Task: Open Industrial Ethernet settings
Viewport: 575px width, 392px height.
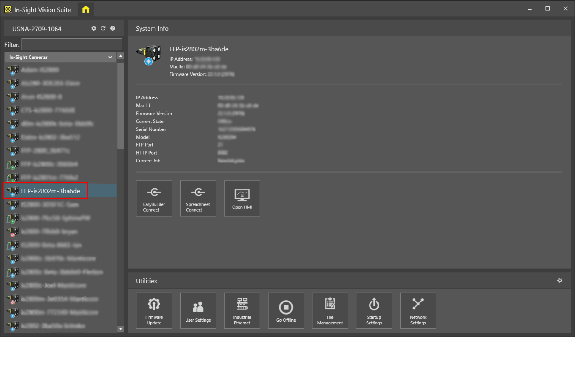Action: pyautogui.click(x=242, y=311)
